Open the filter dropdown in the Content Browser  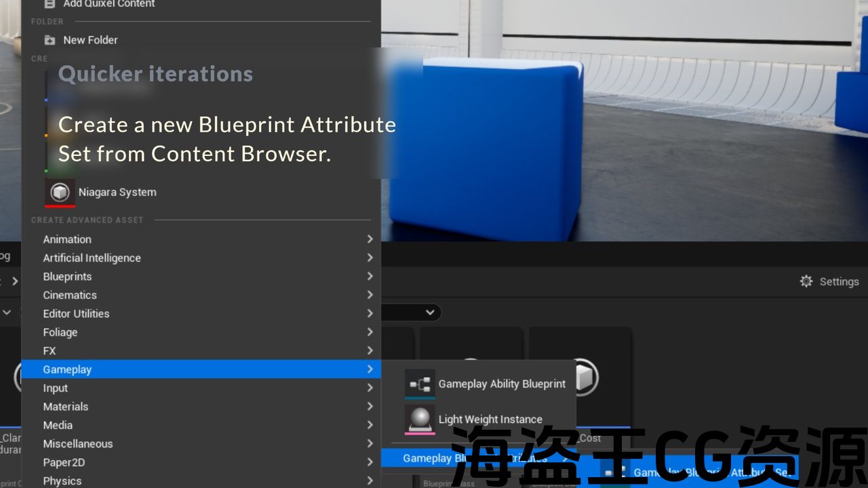point(429,312)
